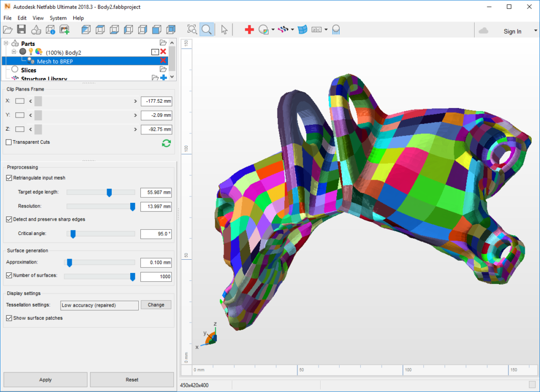This screenshot has width=540, height=392.
Task: Uncheck Retriangulate input mesh
Action: click(9, 178)
